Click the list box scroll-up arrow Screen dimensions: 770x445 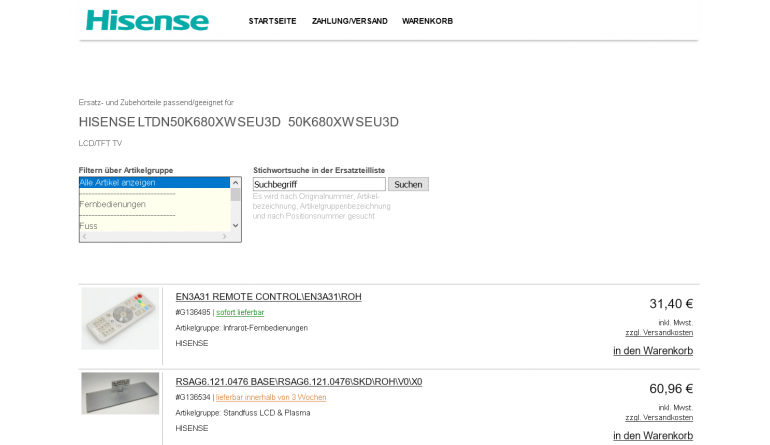235,183
